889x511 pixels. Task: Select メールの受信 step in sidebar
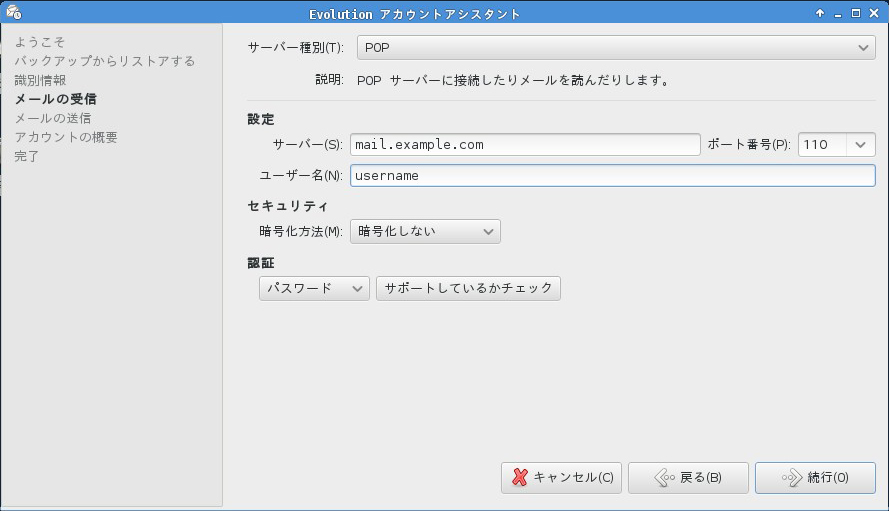(56, 99)
